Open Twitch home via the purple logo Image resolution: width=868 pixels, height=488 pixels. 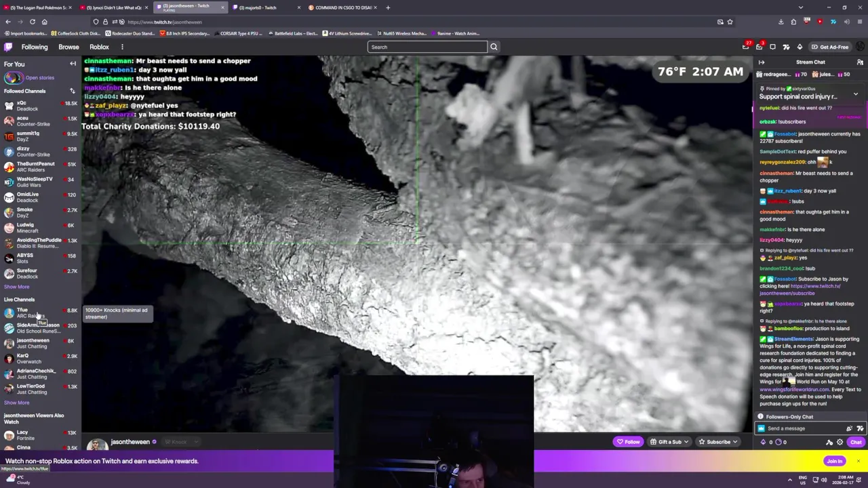(x=8, y=47)
